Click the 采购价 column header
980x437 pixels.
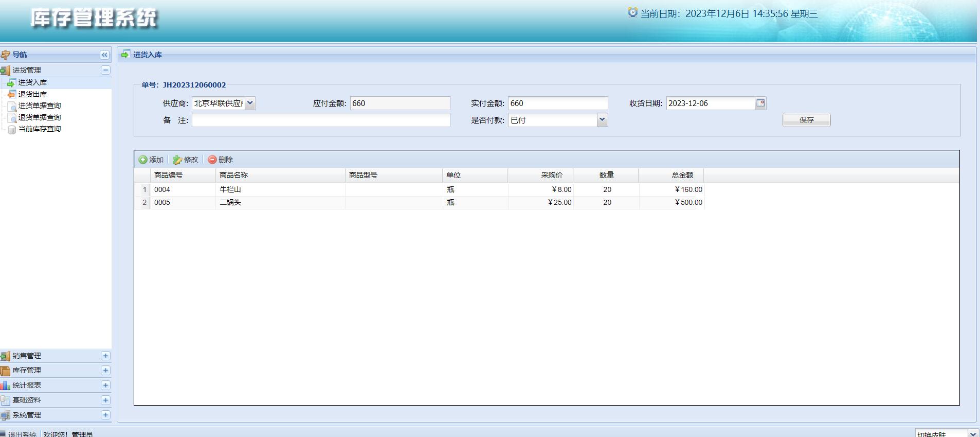point(540,175)
